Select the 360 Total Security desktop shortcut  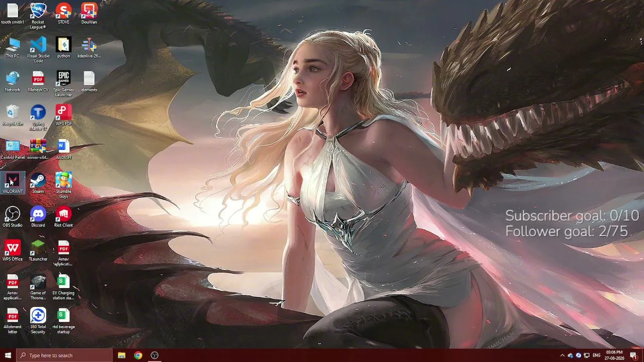pyautogui.click(x=38, y=320)
